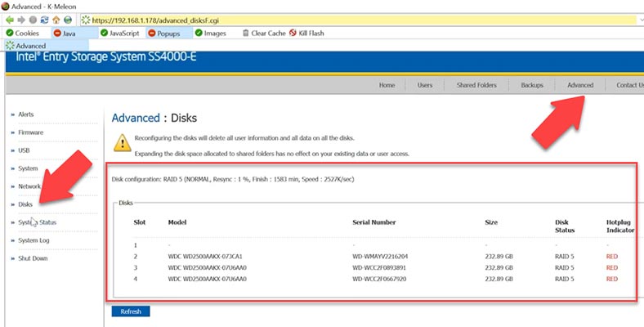Open Alerts in the sidebar
Viewport: 644px width, 327px height.
[x=26, y=114]
